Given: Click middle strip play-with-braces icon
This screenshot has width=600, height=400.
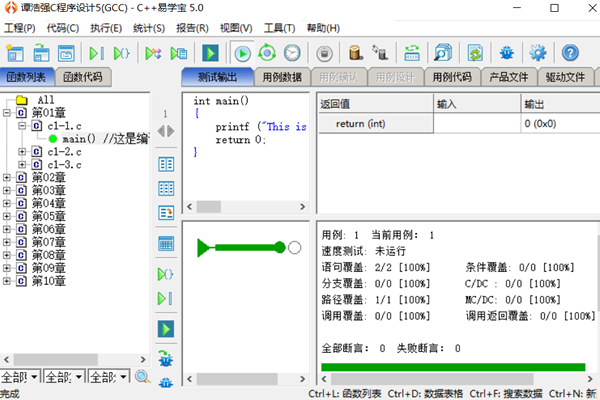Looking at the screenshot, I should pyautogui.click(x=166, y=274).
